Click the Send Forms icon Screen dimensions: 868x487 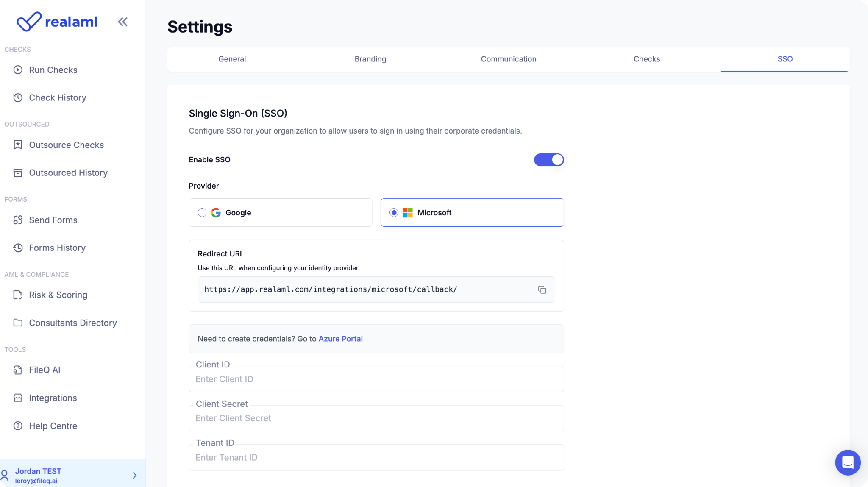click(18, 220)
